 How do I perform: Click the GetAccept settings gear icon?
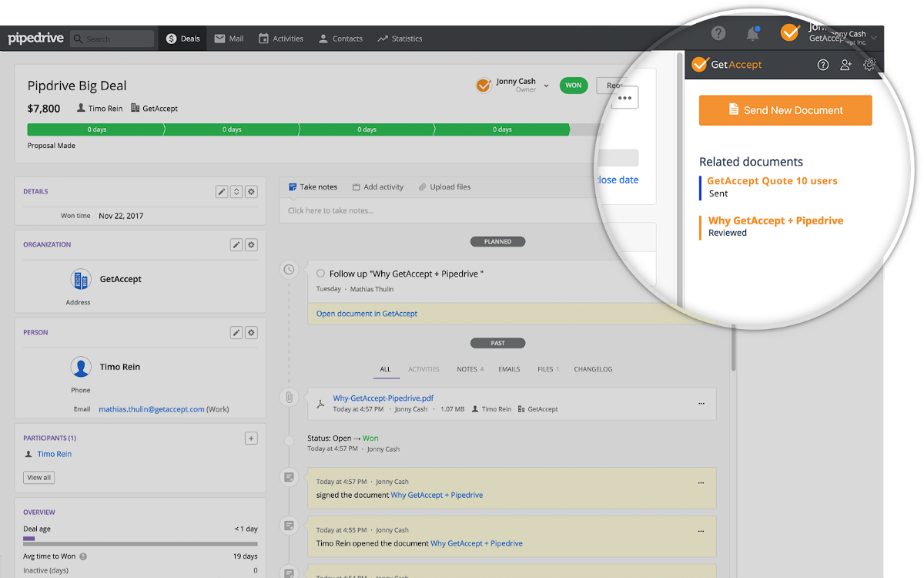point(869,65)
